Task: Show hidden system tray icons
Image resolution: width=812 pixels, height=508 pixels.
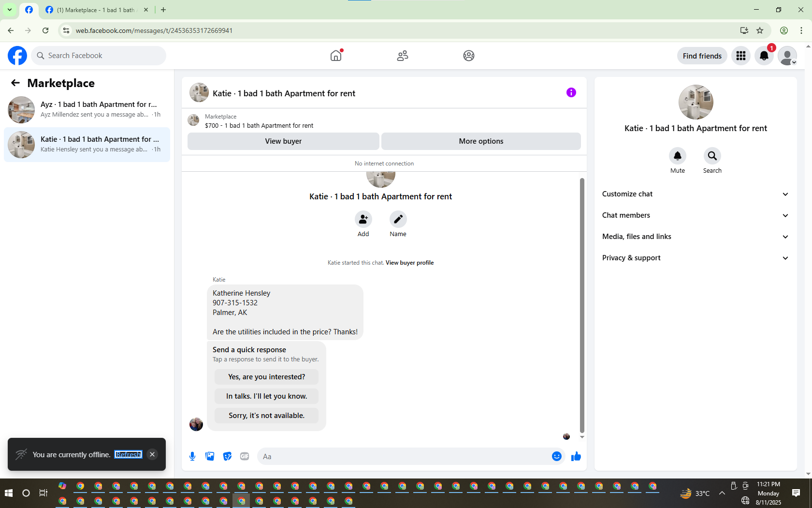Action: click(x=722, y=493)
